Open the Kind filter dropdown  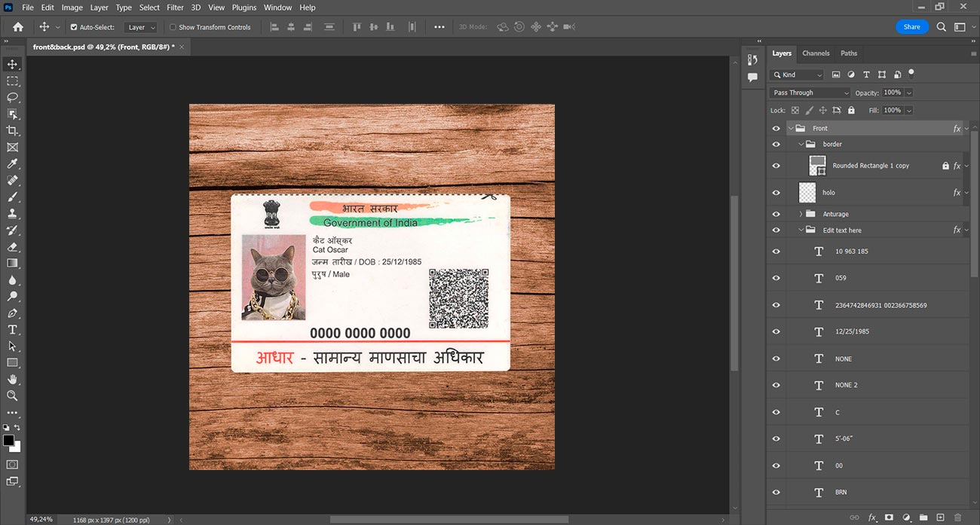click(797, 75)
